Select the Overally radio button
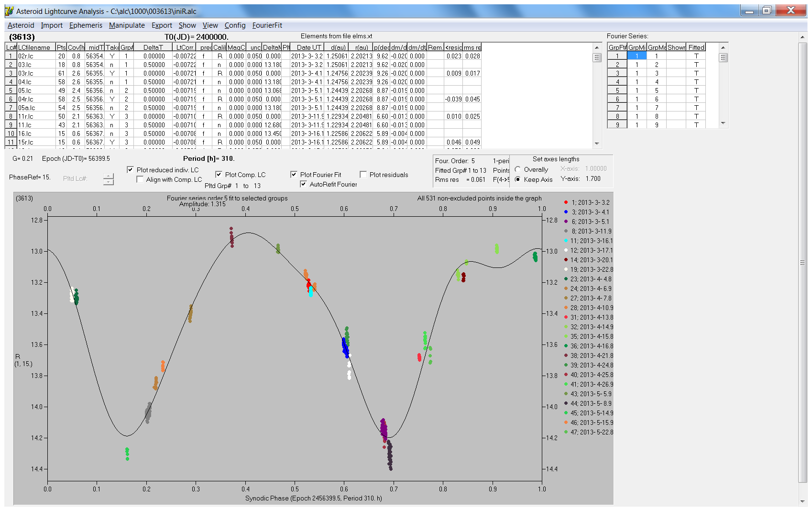 [518, 169]
